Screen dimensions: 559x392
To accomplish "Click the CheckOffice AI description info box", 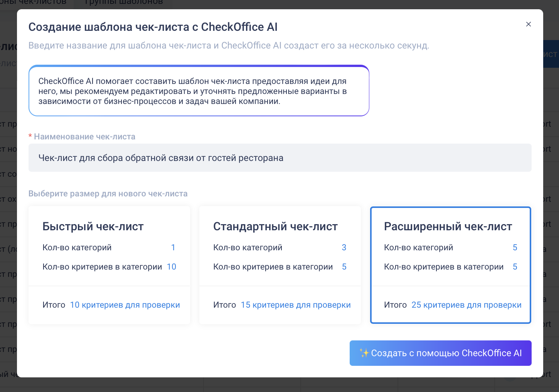I will (199, 91).
